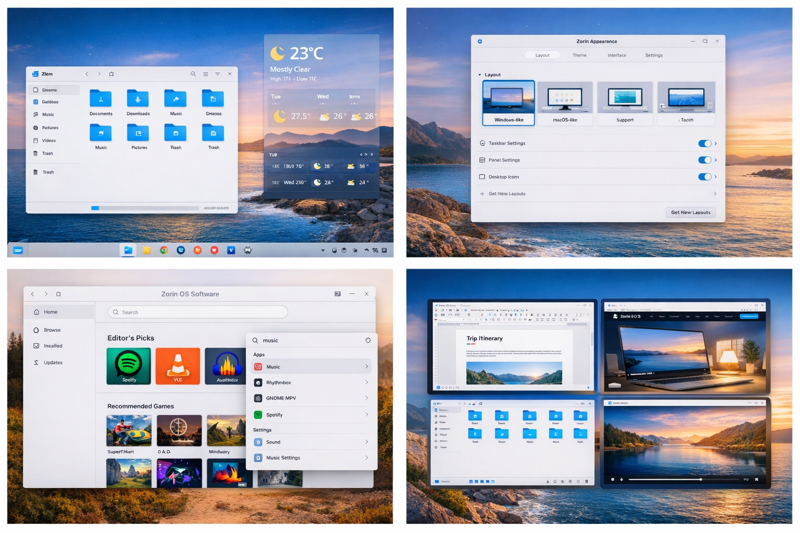Open the Downloads folder icon
The image size is (800, 533).
click(138, 99)
